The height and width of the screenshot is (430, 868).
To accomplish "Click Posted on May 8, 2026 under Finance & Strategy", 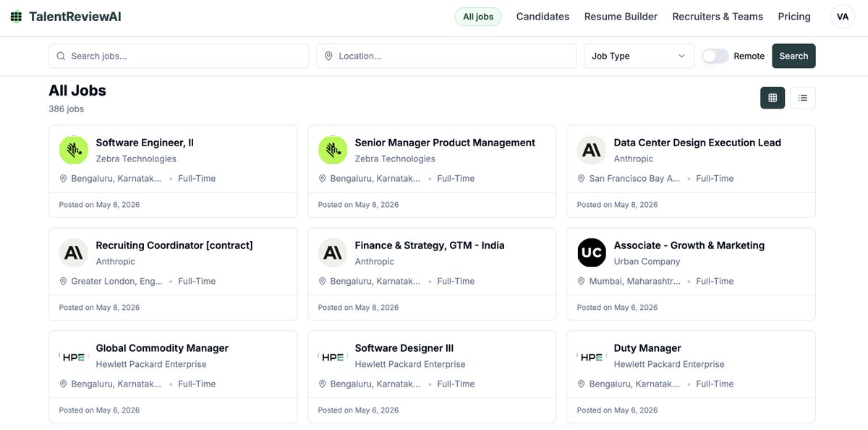I will [x=358, y=307].
